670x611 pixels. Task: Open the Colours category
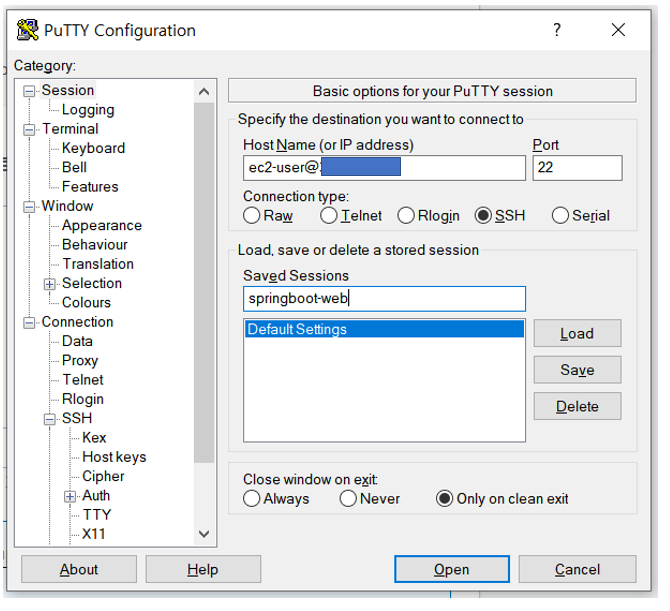[86, 303]
